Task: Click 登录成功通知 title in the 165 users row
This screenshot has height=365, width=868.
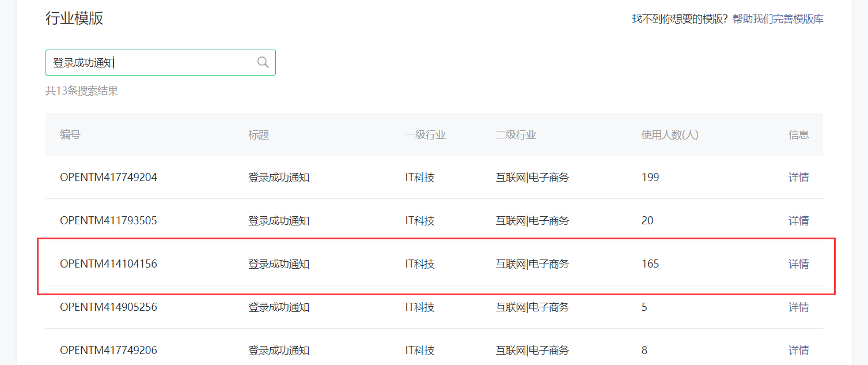Action: click(x=279, y=264)
